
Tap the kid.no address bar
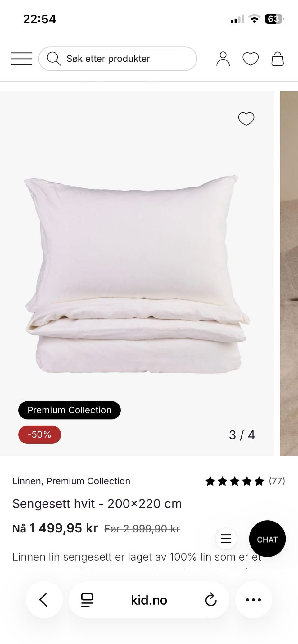tap(149, 600)
